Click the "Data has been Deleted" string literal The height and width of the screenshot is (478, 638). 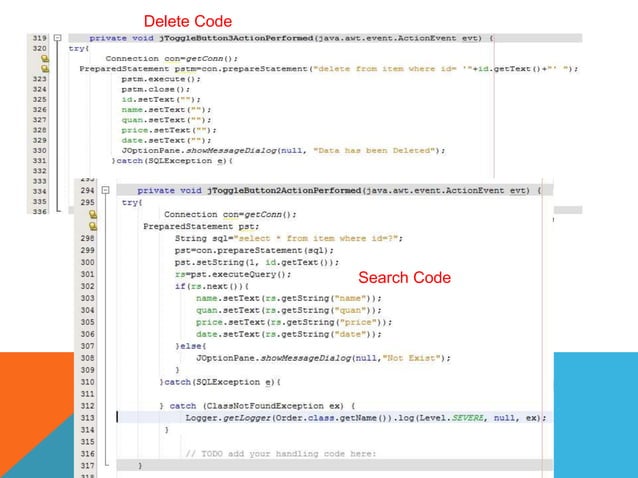tap(374, 151)
